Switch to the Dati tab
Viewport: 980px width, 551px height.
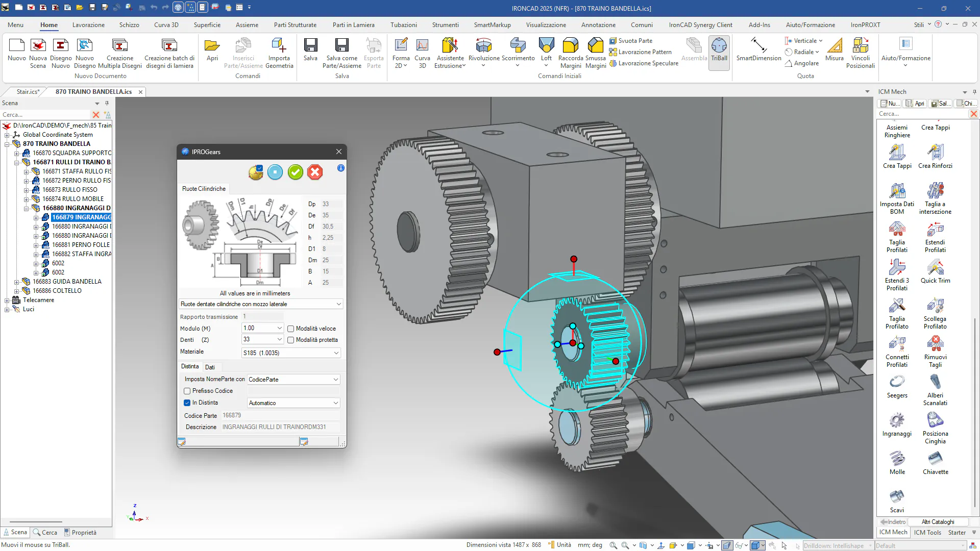[x=210, y=367]
